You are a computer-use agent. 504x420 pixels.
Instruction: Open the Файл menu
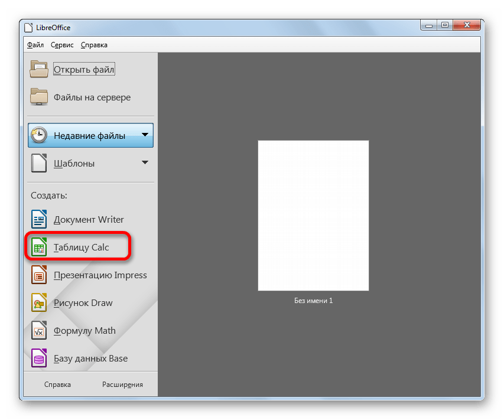(35, 45)
